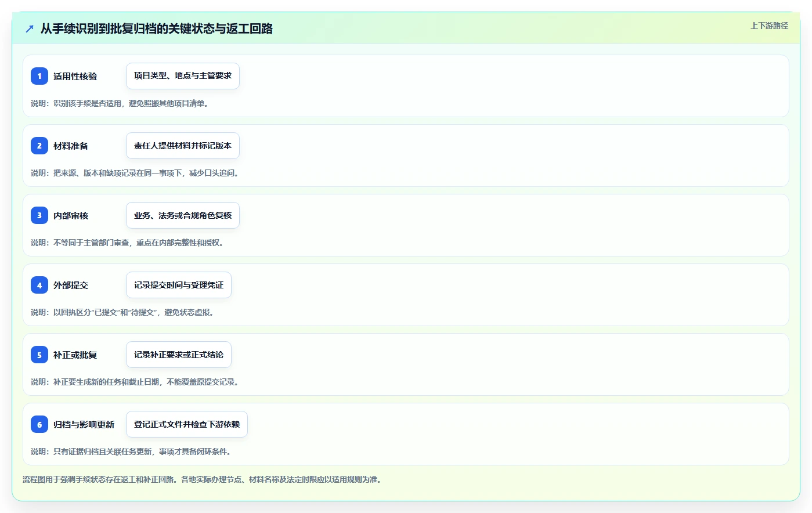Click the 记录补正要求或正式结论 chip
Viewport: 812px width, 513px height.
179,355
